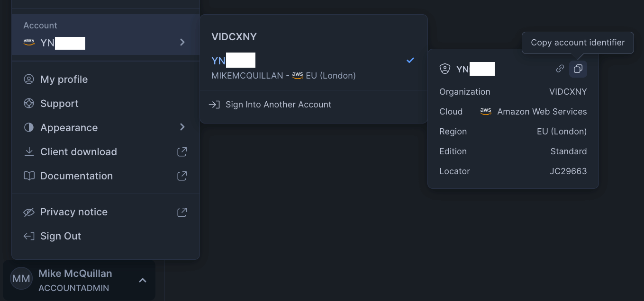The height and width of the screenshot is (301, 644).
Task: Open the Client download link
Action: point(78,152)
